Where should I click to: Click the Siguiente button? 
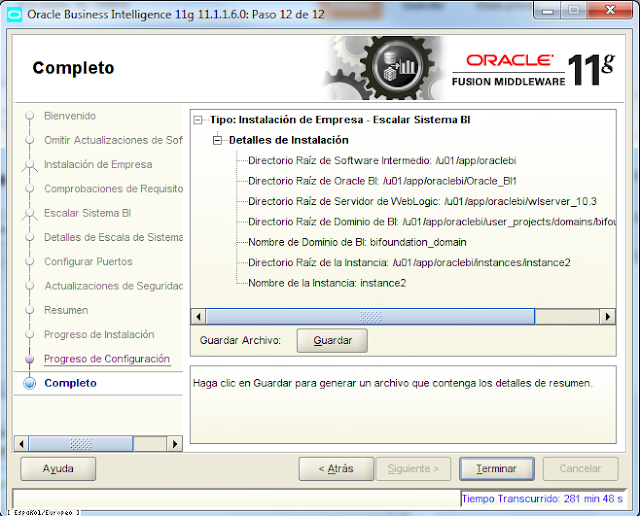[413, 469]
